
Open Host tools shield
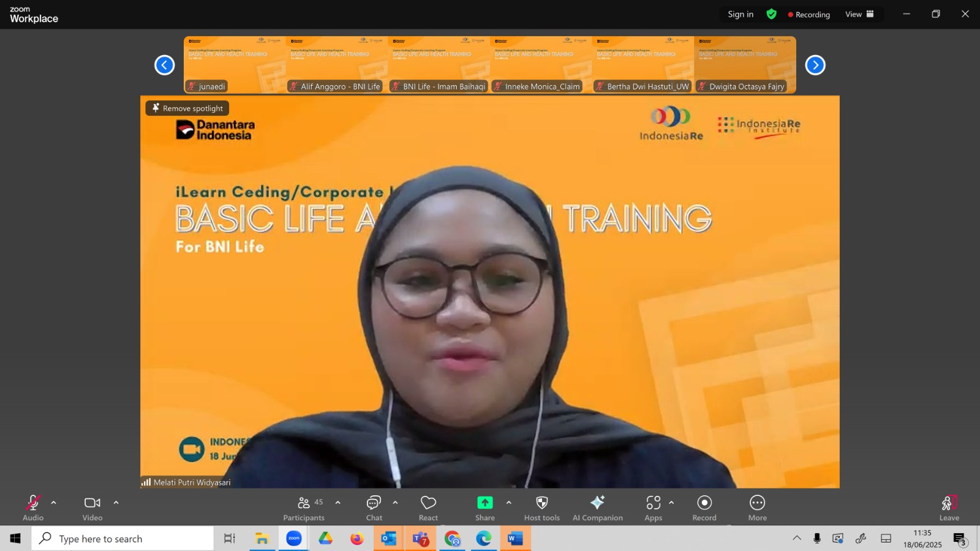[x=542, y=508]
